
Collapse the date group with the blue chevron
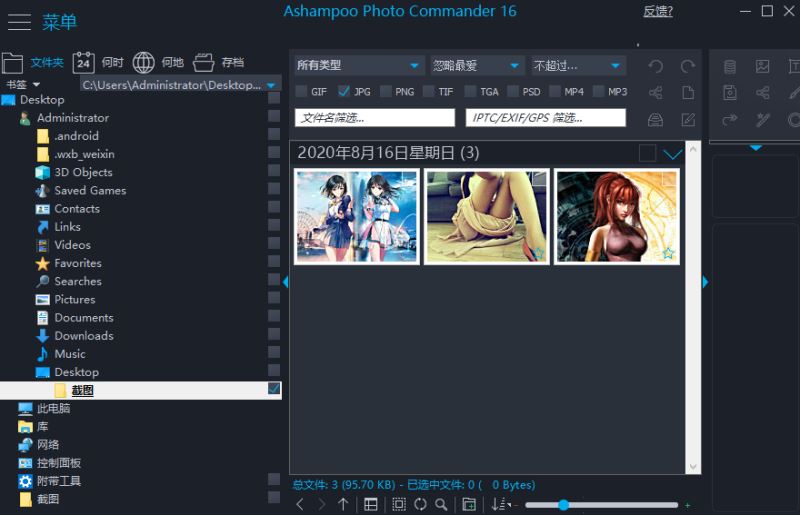pos(673,154)
